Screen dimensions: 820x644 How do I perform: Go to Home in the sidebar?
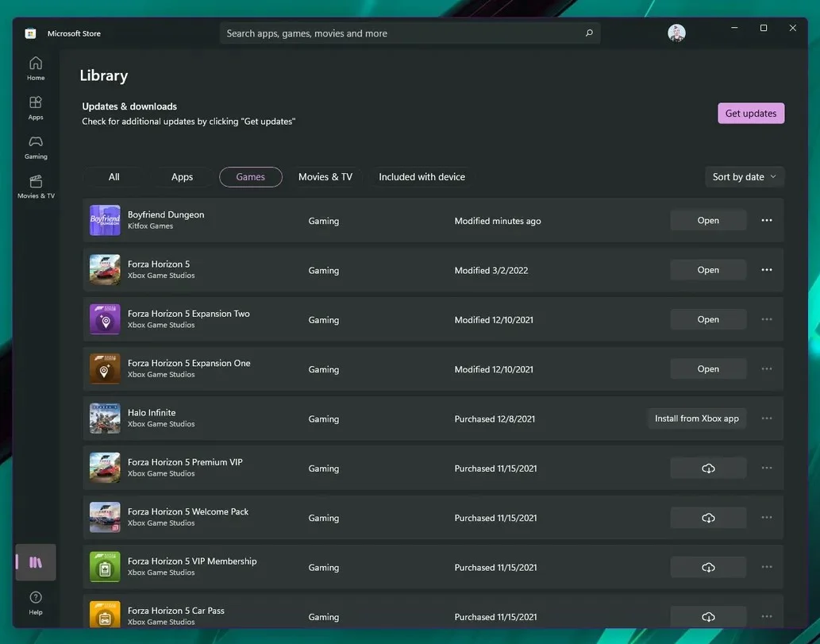click(x=36, y=68)
